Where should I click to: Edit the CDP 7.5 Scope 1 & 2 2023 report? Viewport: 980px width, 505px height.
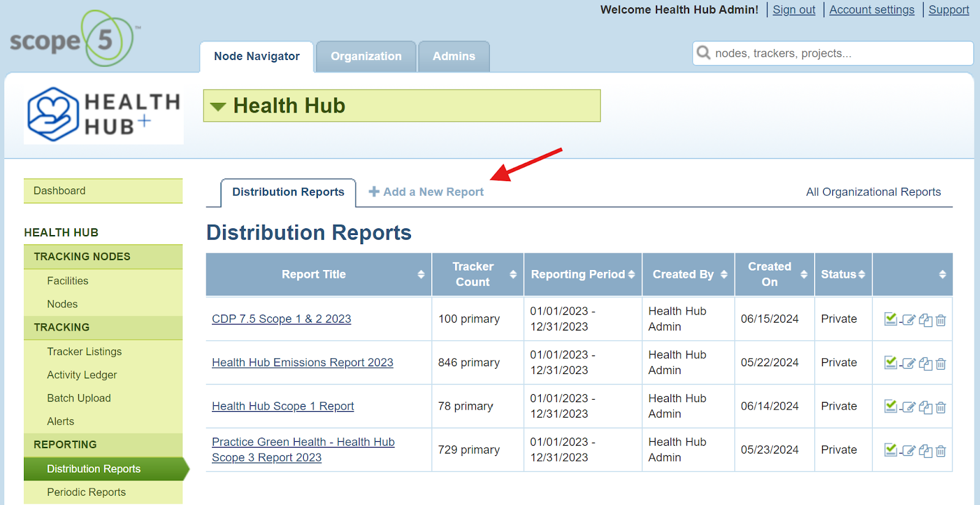(x=908, y=320)
